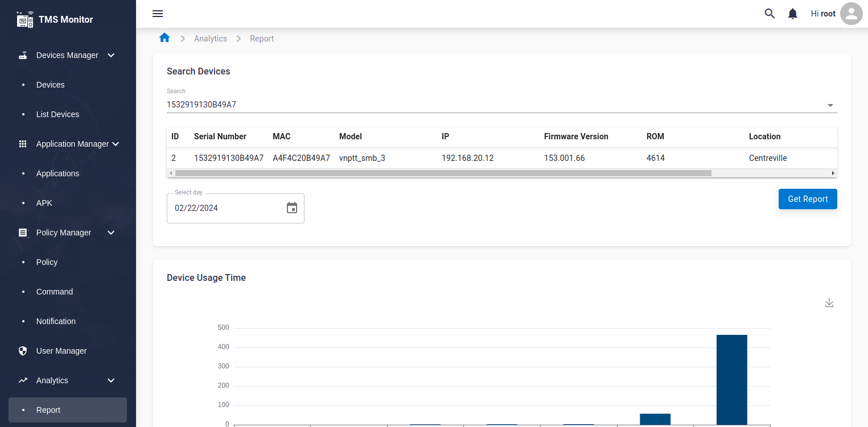Collapse the Policy Manager section
Screen dimensions: 868x427
[x=111, y=233]
